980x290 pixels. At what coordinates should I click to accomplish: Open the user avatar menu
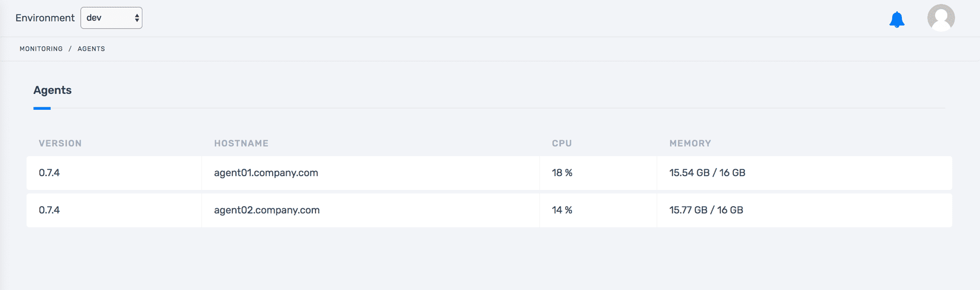click(x=941, y=18)
